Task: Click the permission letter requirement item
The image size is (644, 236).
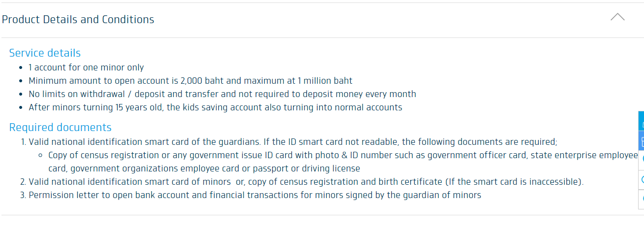Action: 255,195
